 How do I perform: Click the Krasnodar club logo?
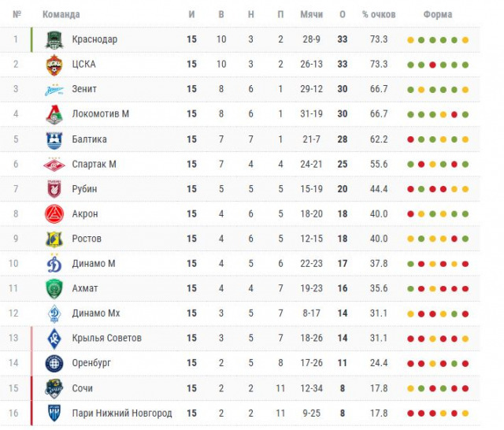click(x=54, y=39)
